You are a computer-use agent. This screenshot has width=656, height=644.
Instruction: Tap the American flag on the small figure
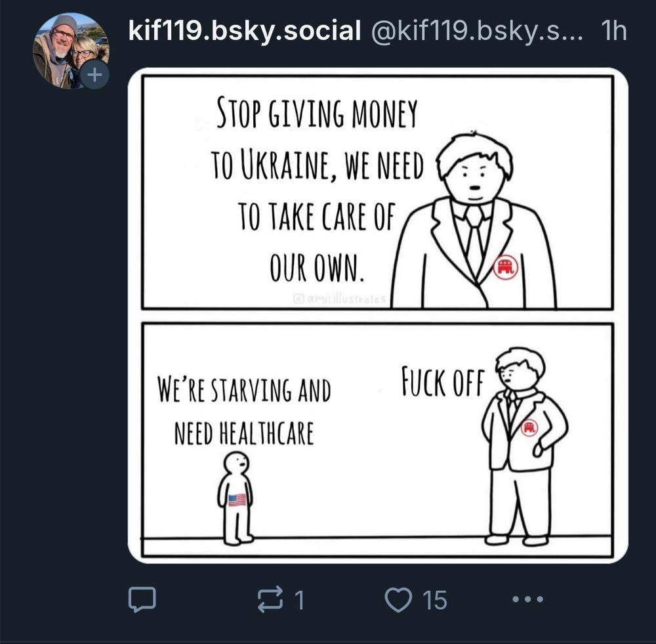click(237, 500)
